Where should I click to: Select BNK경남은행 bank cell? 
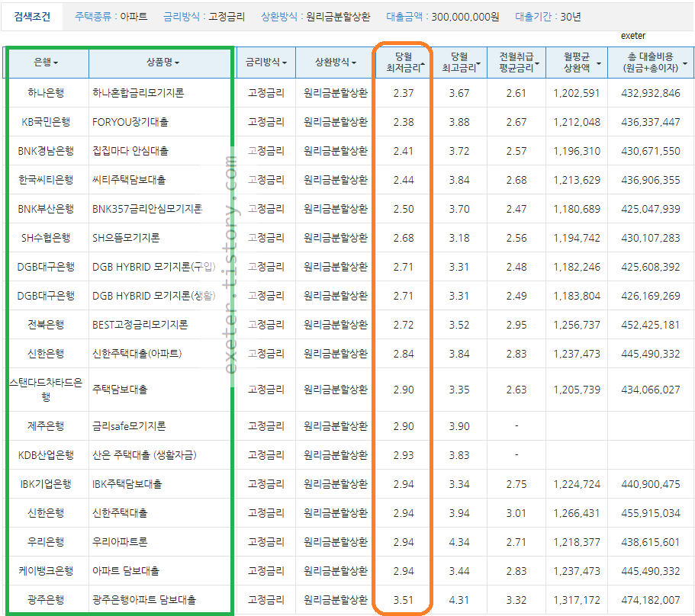click(x=46, y=151)
